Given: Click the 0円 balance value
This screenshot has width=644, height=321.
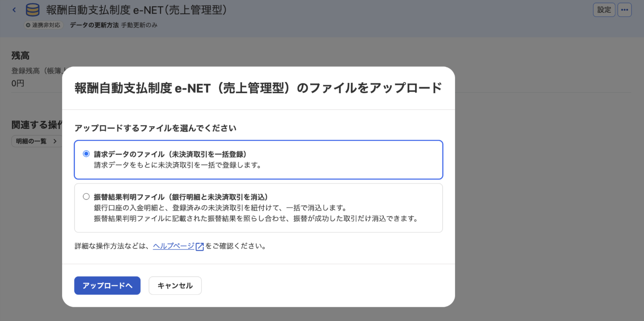Looking at the screenshot, I should pos(18,83).
